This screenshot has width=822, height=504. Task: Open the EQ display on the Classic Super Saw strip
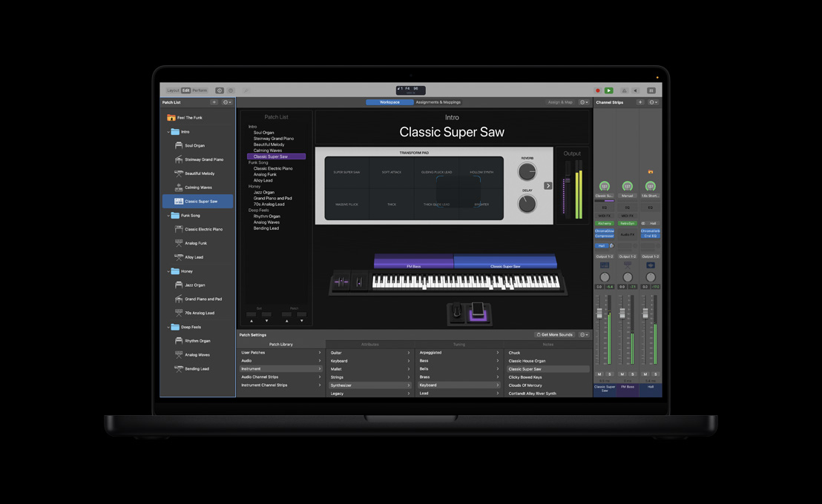coord(603,208)
